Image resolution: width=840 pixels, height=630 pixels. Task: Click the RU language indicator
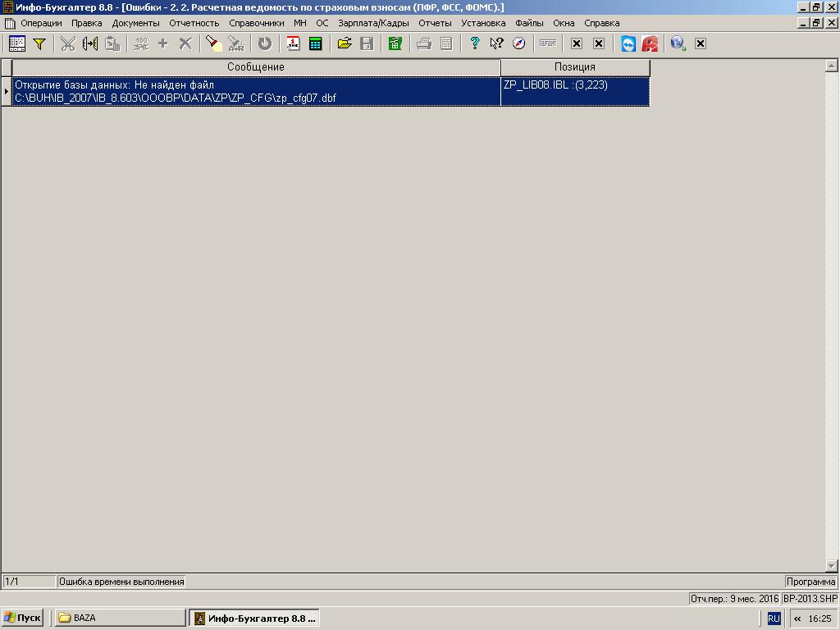pyautogui.click(x=774, y=619)
